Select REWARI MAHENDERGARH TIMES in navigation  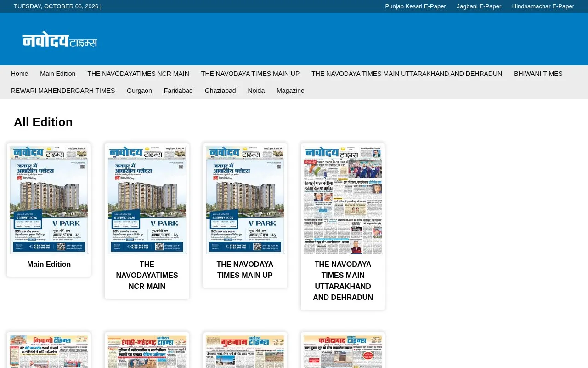click(63, 91)
